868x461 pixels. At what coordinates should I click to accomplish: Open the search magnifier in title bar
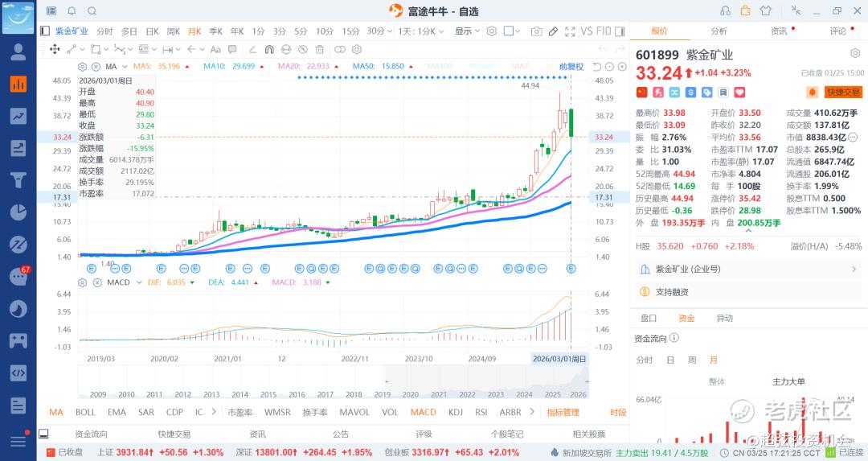(92, 11)
